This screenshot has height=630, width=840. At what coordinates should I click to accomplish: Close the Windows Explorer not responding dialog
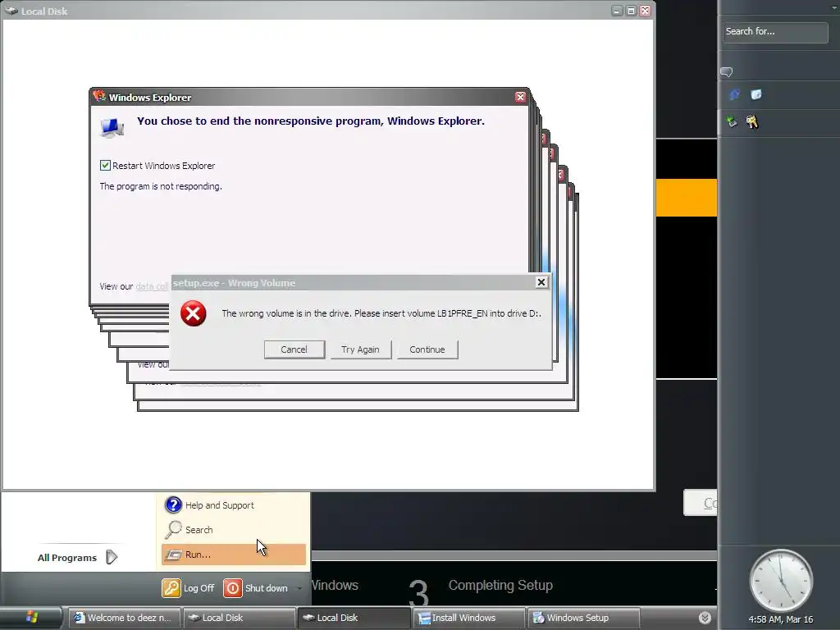(x=520, y=97)
